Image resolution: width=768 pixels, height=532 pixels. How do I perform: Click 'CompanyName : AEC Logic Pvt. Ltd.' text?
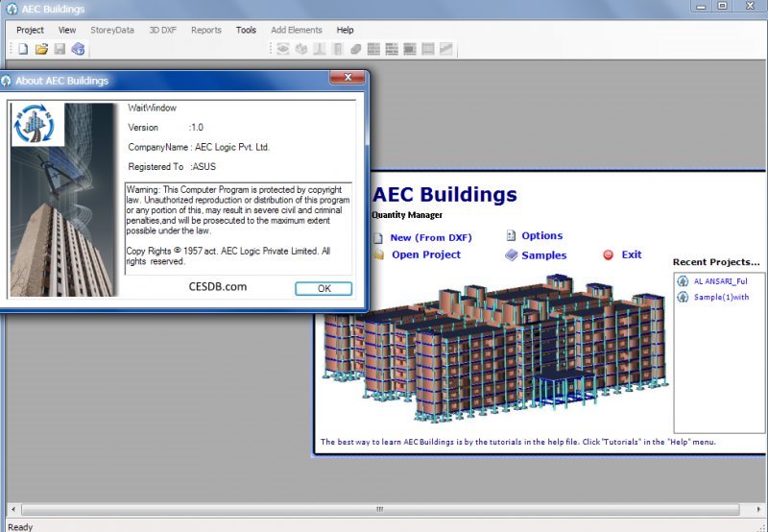click(199, 147)
